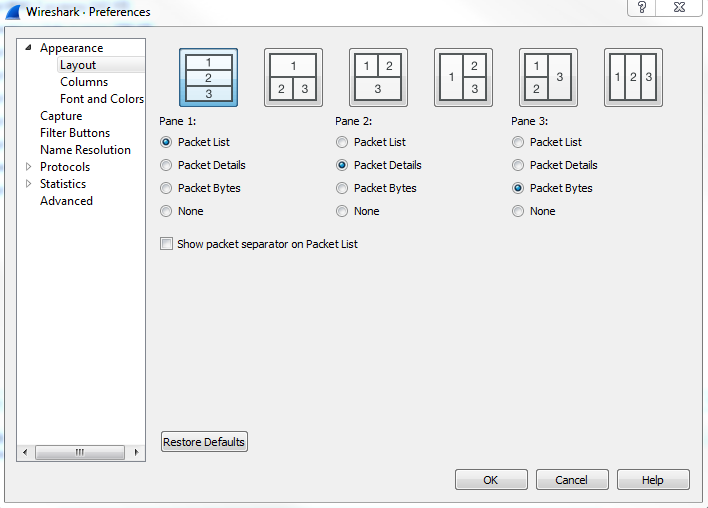
Task: Open the Columns preferences page
Action: (84, 82)
